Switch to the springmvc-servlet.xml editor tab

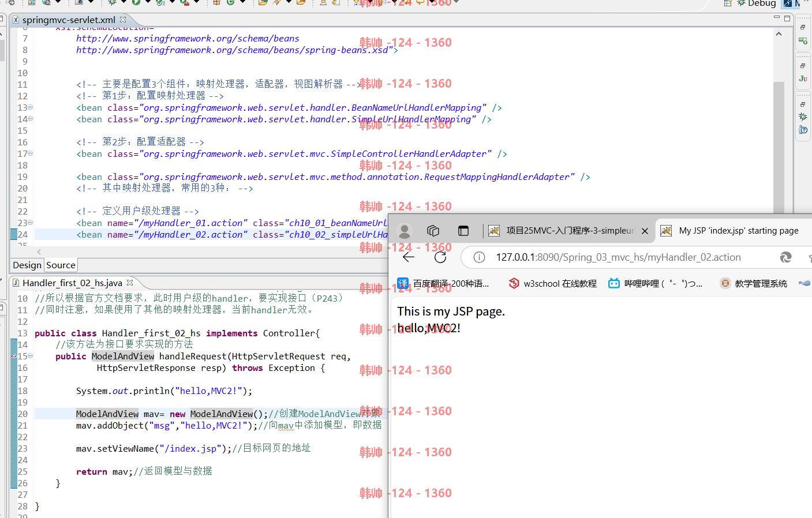coord(69,20)
